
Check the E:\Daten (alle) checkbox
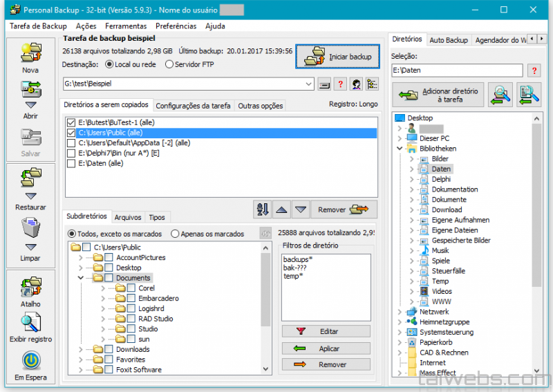click(71, 164)
